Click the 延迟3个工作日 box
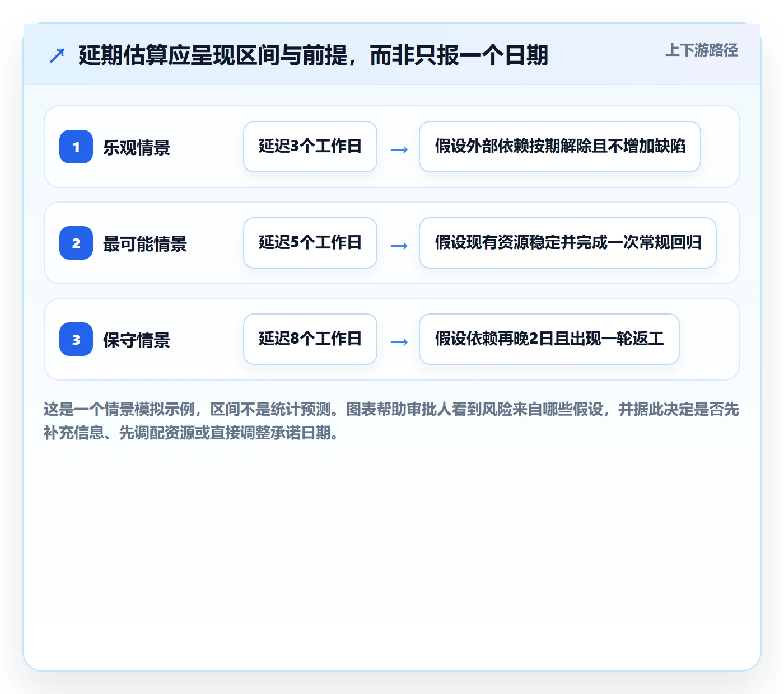The height and width of the screenshot is (694, 784). (310, 147)
